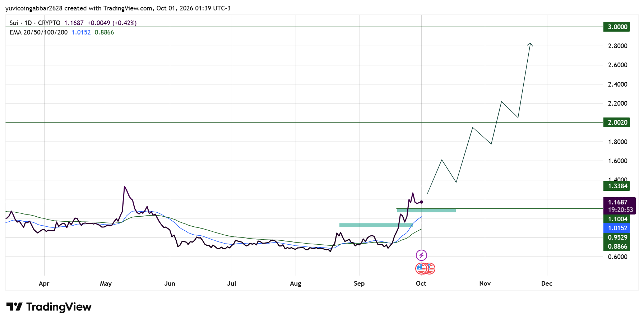Click the 1.1004 green price label
644x323 pixels.
617,219
